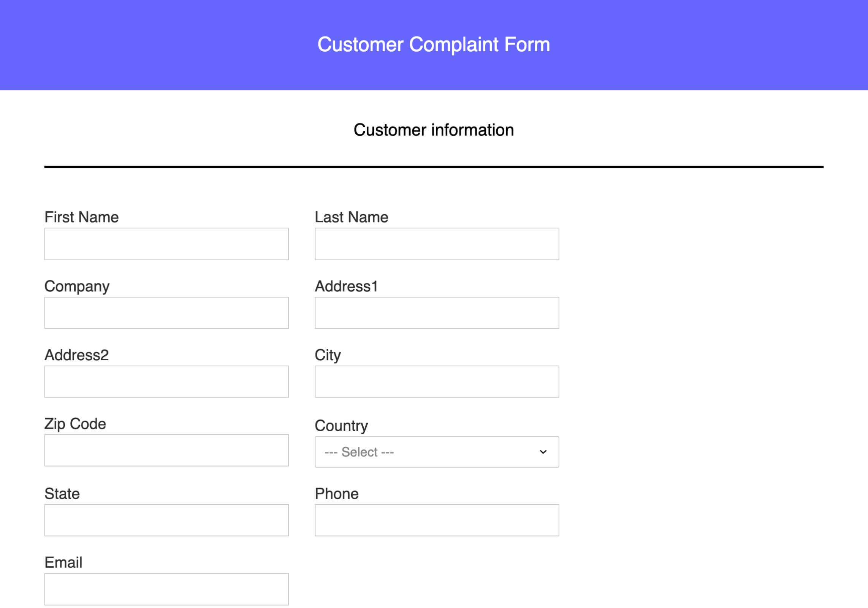The image size is (868, 608).
Task: Click the Email field label
Action: [x=63, y=562]
